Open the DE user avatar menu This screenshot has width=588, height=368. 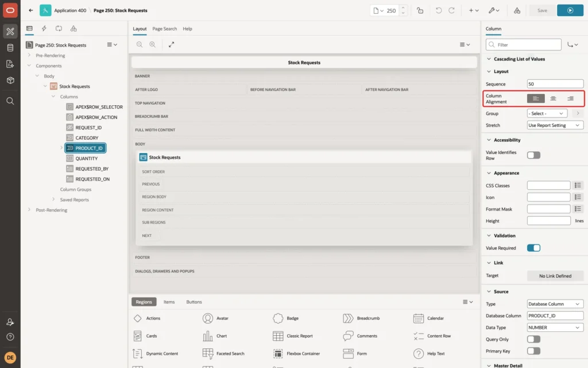click(10, 358)
